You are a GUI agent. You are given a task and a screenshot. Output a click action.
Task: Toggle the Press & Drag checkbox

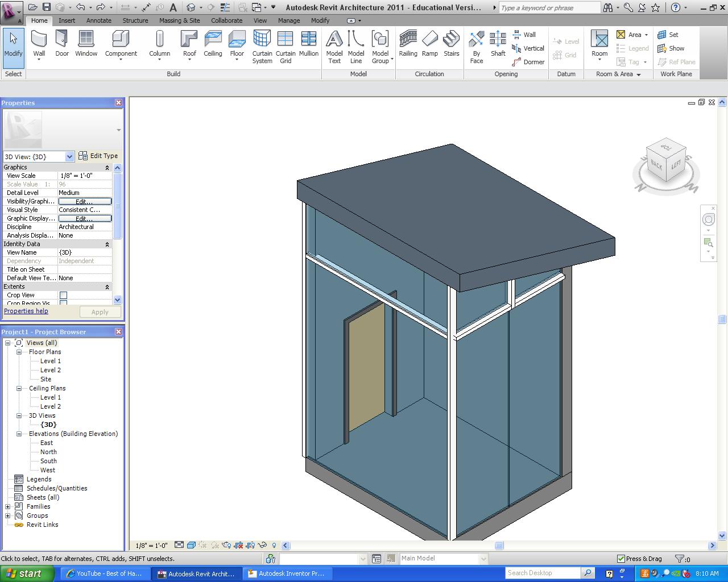621,559
